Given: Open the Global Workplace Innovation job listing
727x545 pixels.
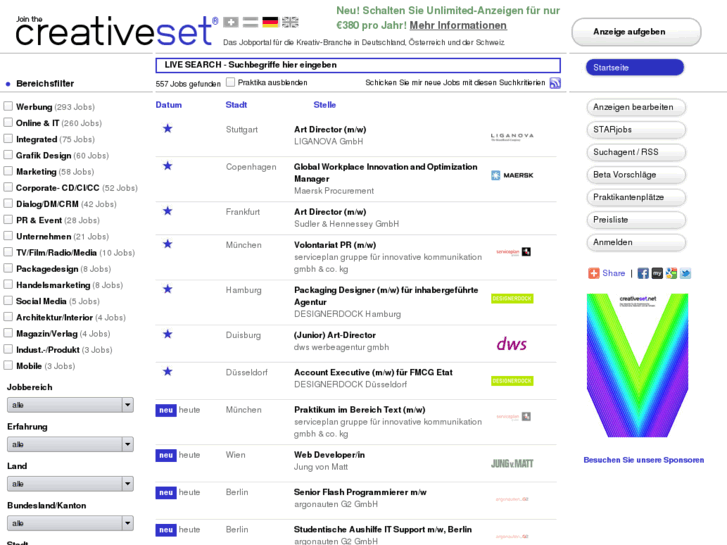Looking at the screenshot, I should pyautogui.click(x=385, y=173).
